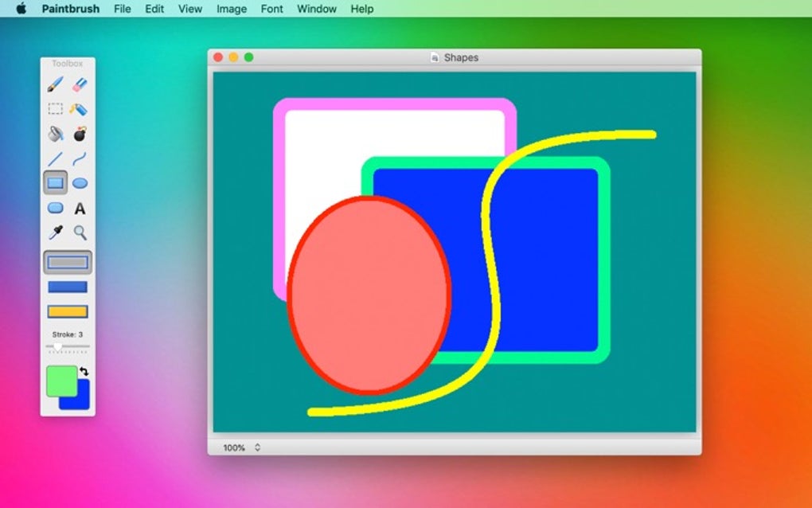Pick the Eyedropper color picker tool

[55, 233]
